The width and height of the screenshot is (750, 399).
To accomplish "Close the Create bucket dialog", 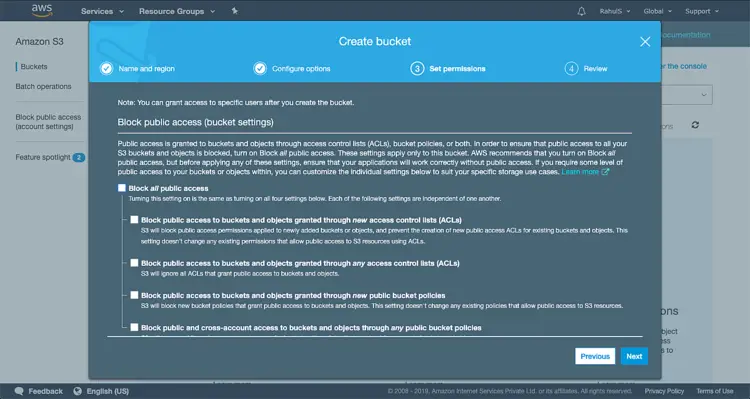I will pyautogui.click(x=645, y=42).
